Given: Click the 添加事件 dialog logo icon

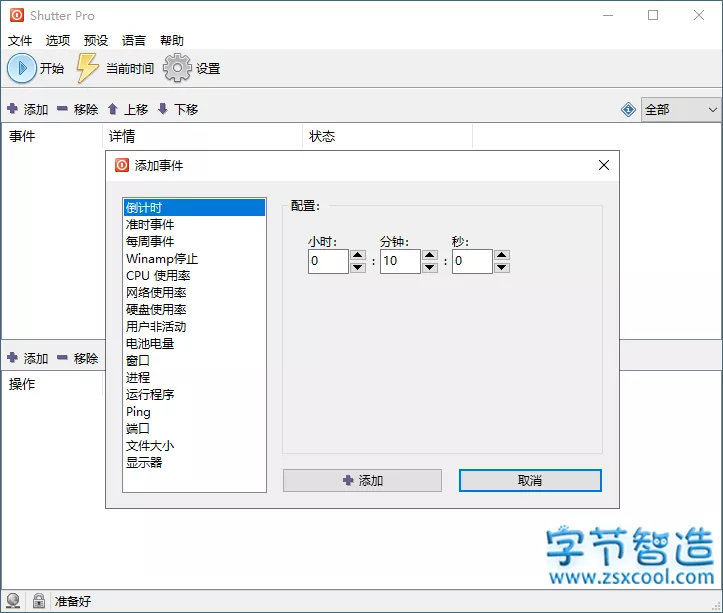Looking at the screenshot, I should [122, 165].
